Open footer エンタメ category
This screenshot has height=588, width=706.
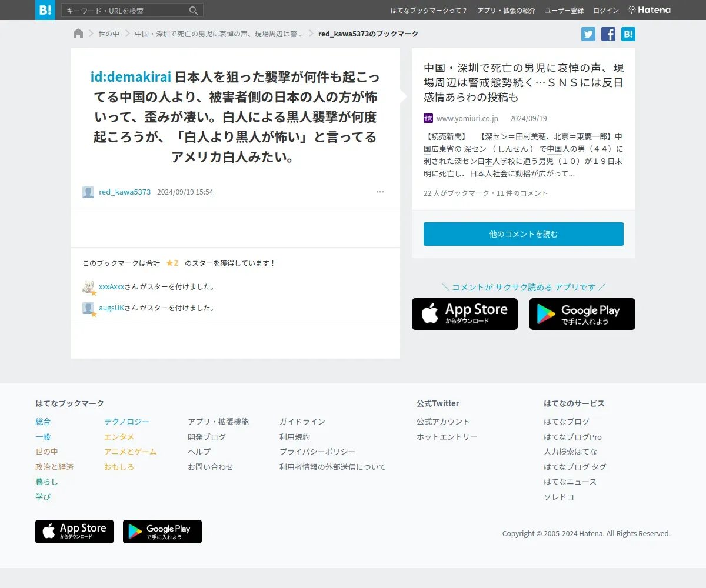[x=119, y=437]
